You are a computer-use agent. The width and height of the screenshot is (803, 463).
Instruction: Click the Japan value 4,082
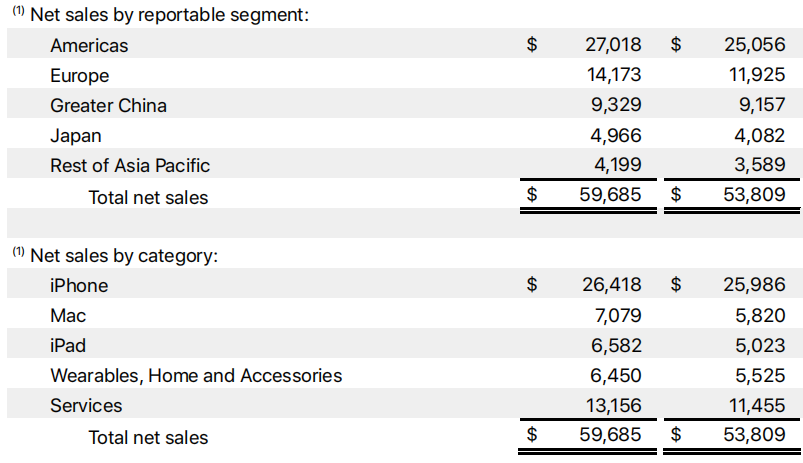click(759, 135)
